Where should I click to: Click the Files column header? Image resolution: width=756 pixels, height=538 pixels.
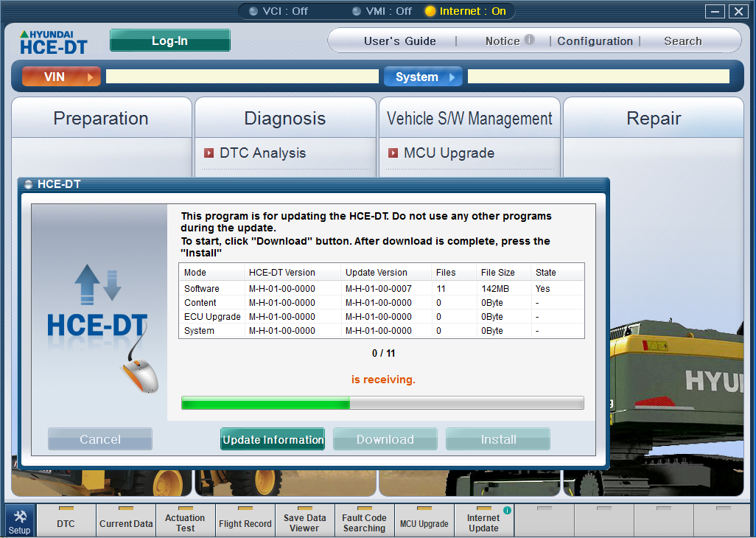click(x=453, y=273)
